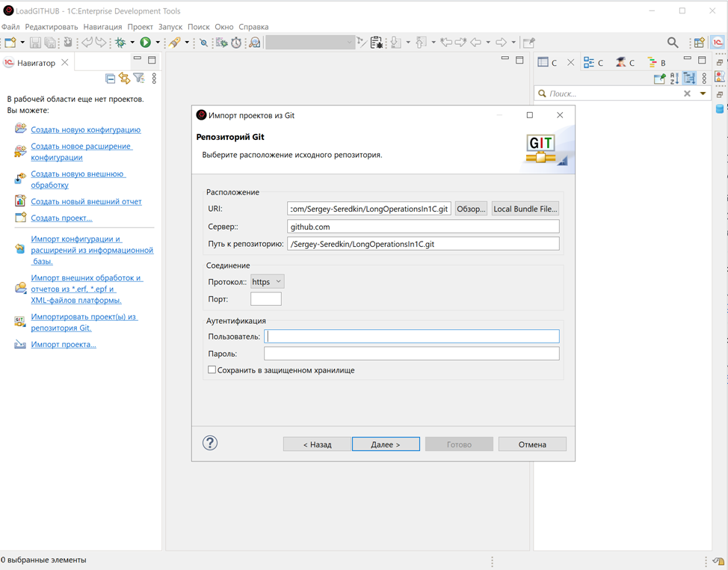Click the Отмена button

(x=532, y=444)
